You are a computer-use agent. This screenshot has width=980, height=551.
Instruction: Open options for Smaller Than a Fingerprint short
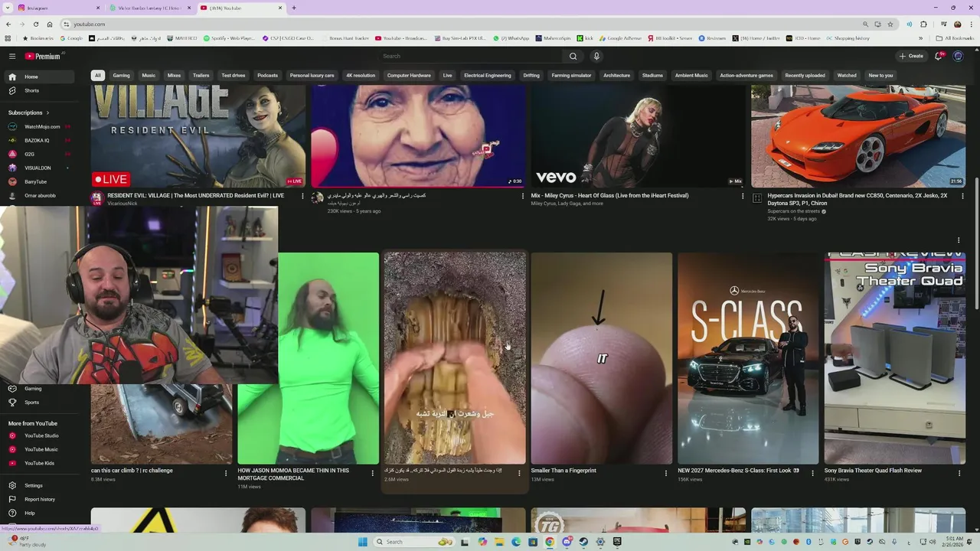665,473
